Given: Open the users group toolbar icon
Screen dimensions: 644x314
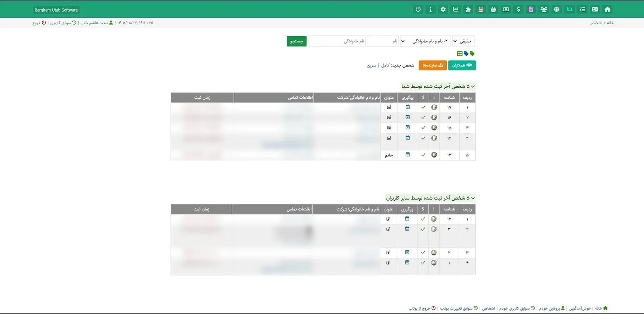Looking at the screenshot, I should pyautogui.click(x=544, y=10).
